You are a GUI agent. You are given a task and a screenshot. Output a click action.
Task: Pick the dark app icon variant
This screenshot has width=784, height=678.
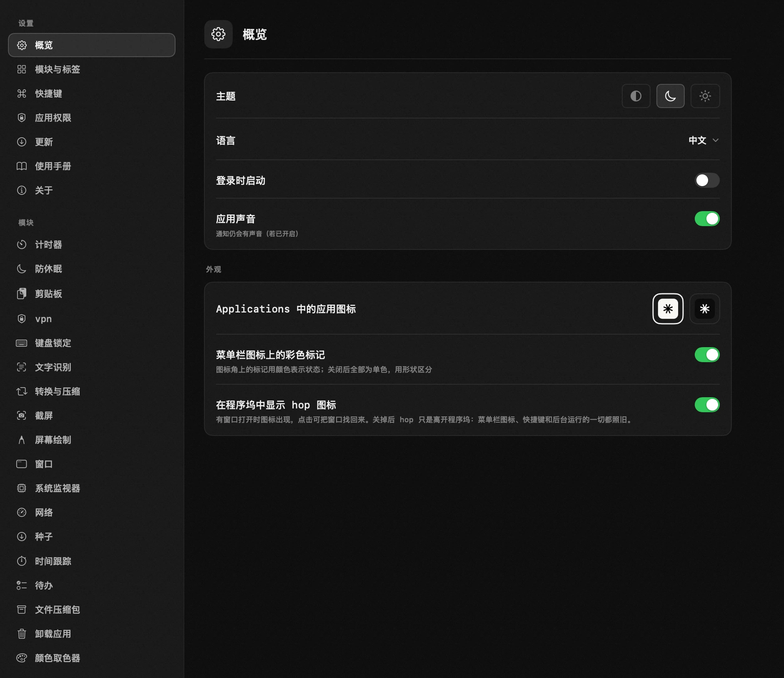704,309
